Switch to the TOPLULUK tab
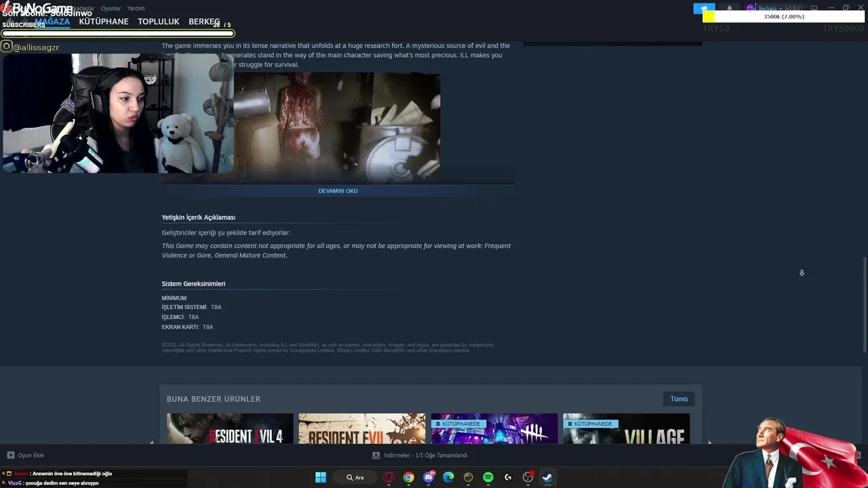The image size is (868, 488). pyautogui.click(x=159, y=22)
